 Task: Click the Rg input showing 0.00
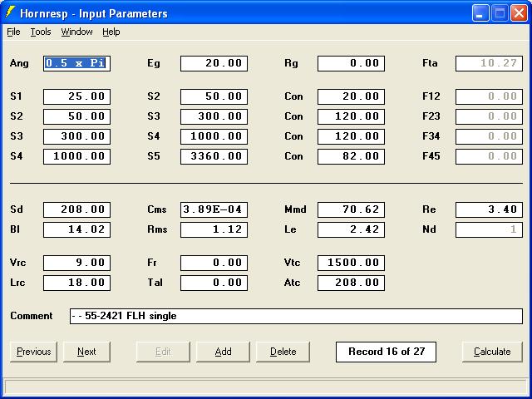(x=351, y=63)
